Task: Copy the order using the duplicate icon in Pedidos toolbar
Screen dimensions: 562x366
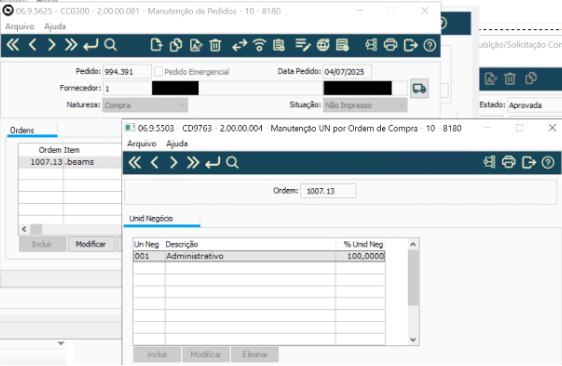Action: point(176,45)
